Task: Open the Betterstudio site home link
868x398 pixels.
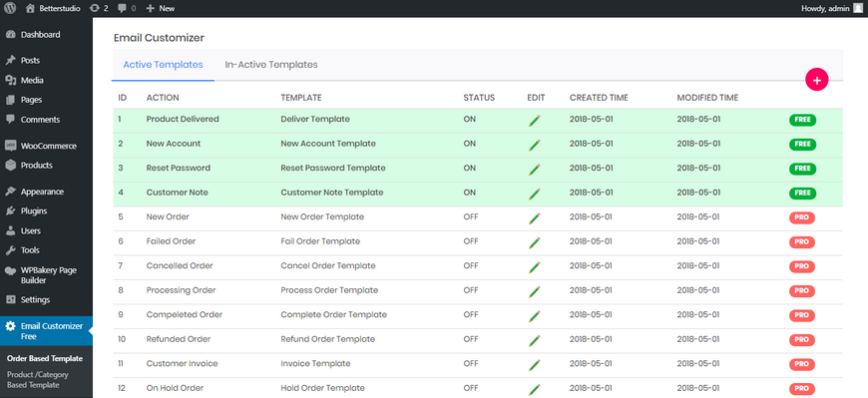Action: 53,8
